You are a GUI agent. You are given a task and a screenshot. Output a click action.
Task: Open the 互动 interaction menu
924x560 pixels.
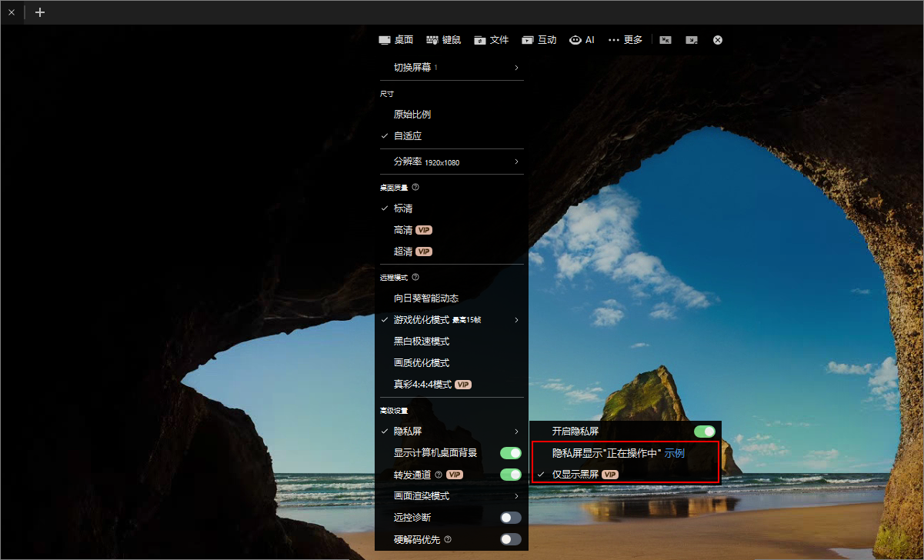coord(539,40)
